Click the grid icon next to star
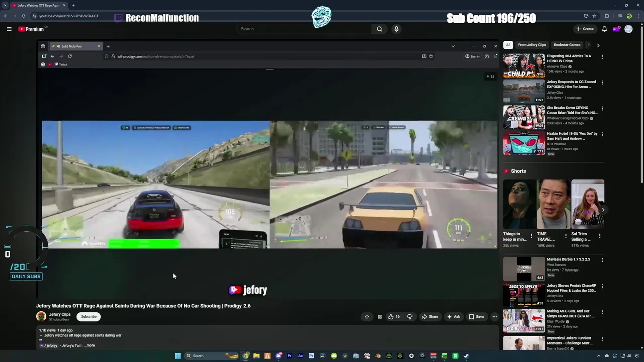644x362 pixels. (380, 317)
